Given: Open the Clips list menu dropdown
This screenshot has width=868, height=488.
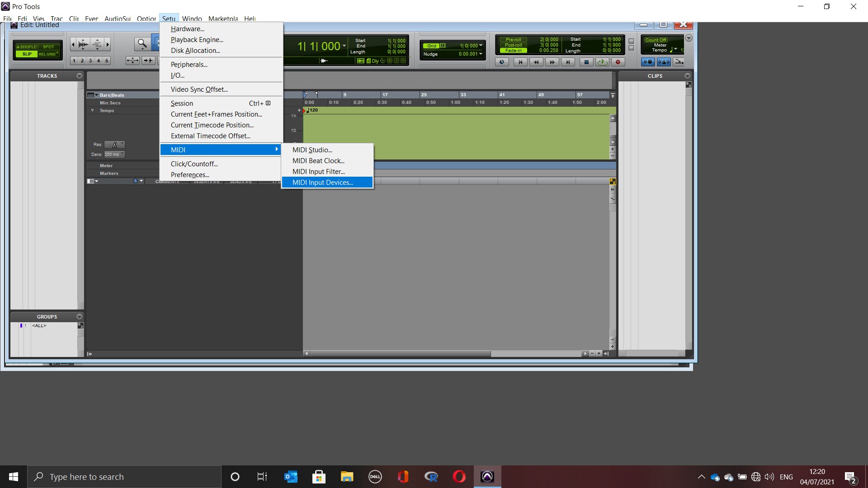Looking at the screenshot, I should [x=687, y=76].
